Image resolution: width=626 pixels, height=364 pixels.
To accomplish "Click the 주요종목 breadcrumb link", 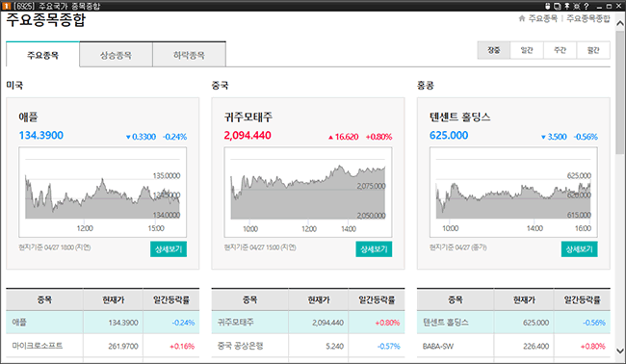I will click(x=542, y=18).
